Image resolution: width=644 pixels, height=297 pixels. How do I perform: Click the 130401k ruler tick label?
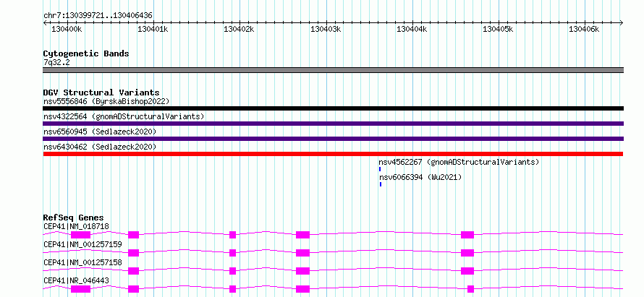(x=153, y=29)
